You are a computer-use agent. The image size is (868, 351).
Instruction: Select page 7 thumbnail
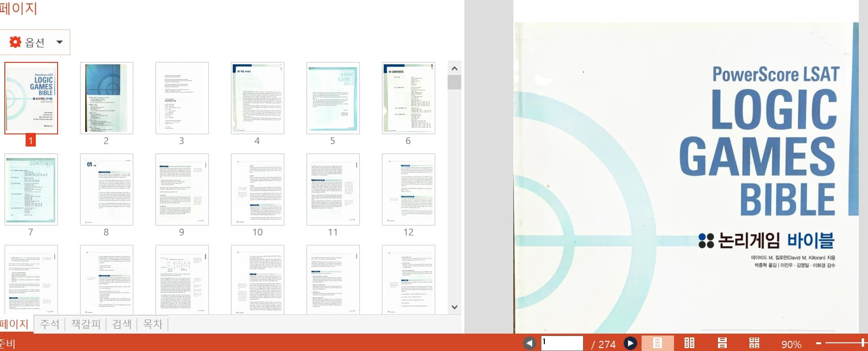(x=31, y=190)
